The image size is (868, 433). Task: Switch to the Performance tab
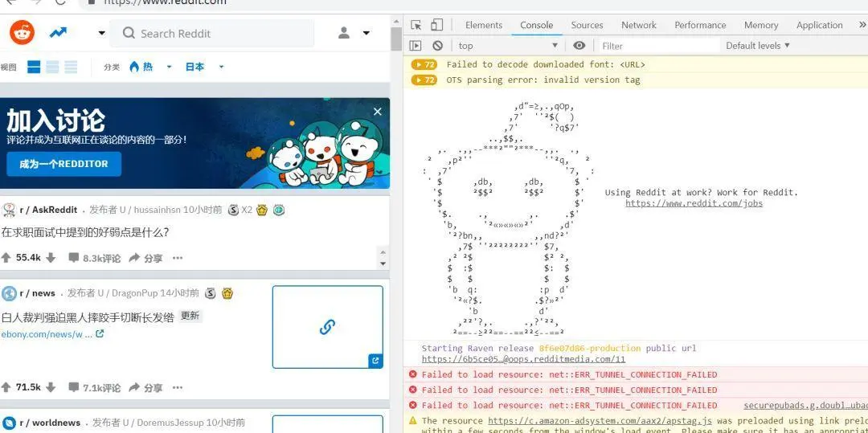point(700,25)
